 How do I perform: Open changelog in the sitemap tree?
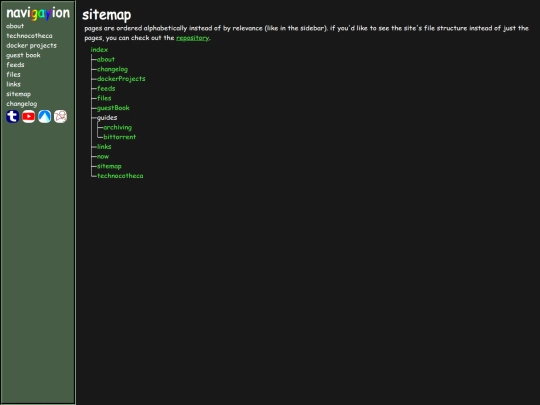112,69
